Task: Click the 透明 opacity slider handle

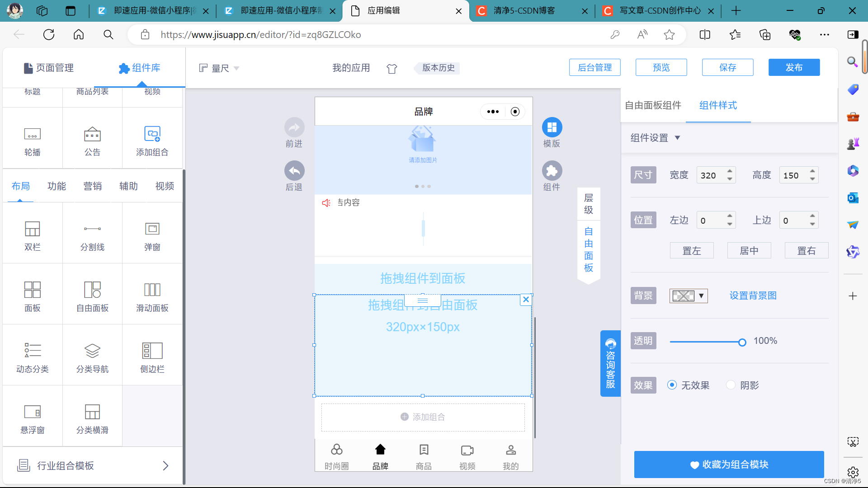Action: point(742,343)
